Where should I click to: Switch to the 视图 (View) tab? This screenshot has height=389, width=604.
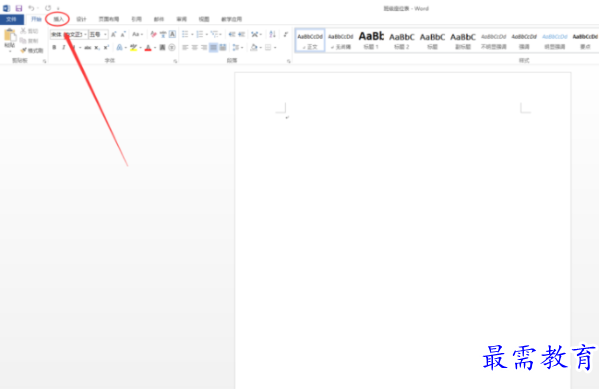(x=204, y=19)
